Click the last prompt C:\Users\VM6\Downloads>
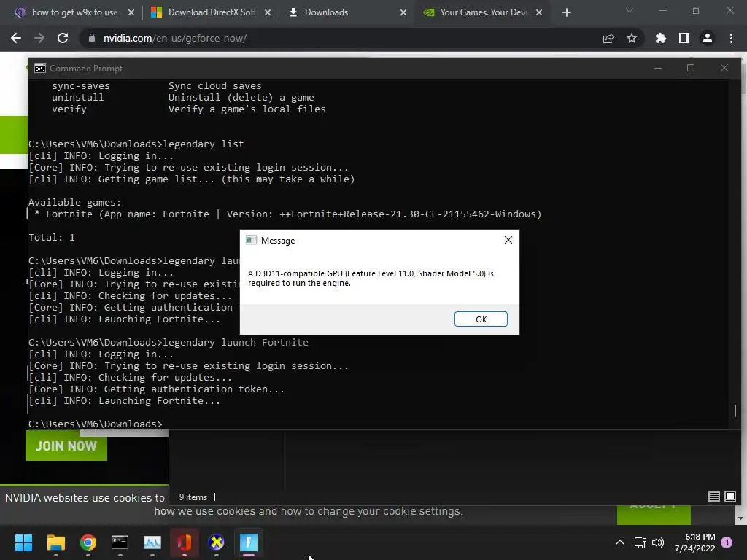 (x=96, y=424)
